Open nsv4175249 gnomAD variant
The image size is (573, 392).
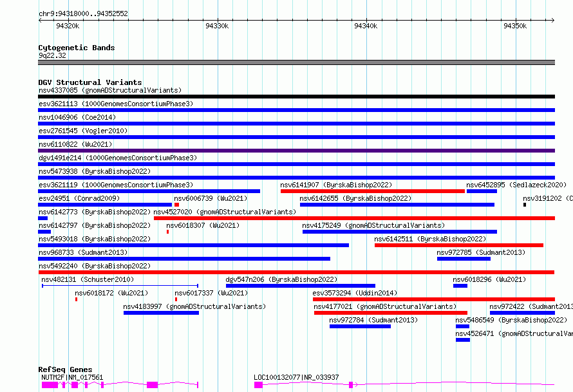coord(373,225)
